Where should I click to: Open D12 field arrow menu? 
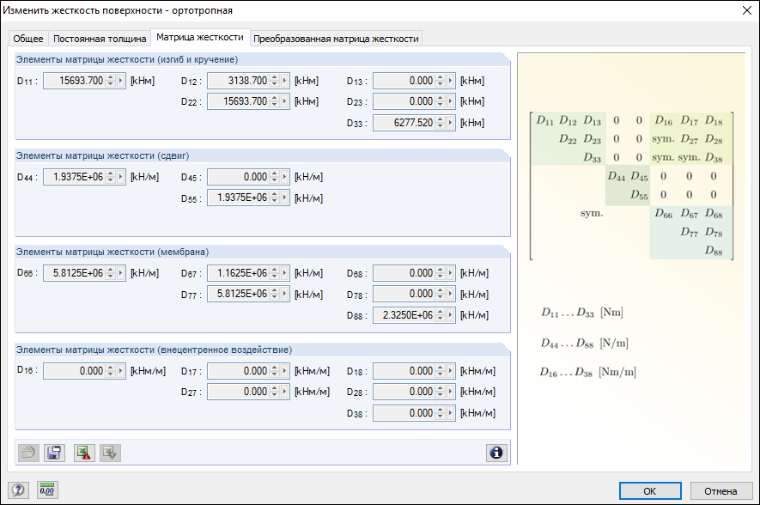pyautogui.click(x=285, y=80)
